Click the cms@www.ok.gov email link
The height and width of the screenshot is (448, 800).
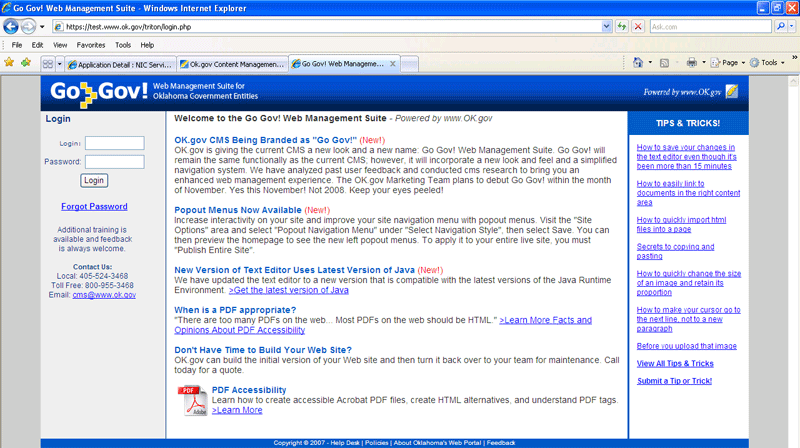coord(104,295)
